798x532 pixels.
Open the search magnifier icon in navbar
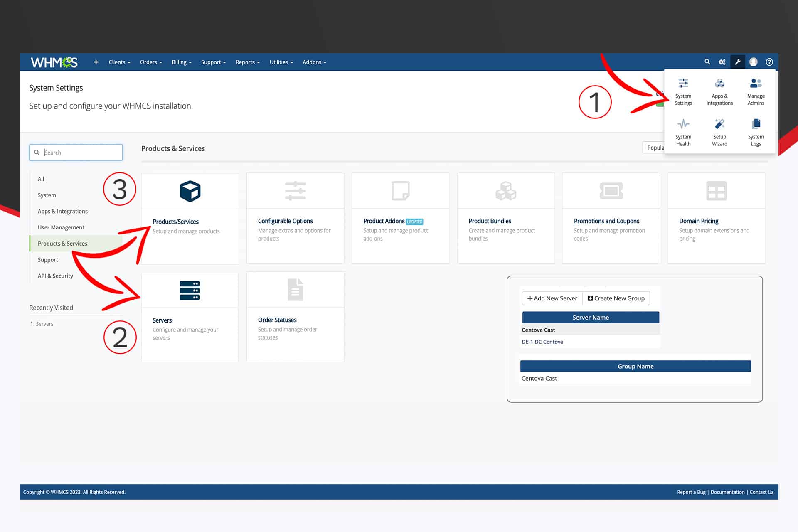tap(707, 62)
